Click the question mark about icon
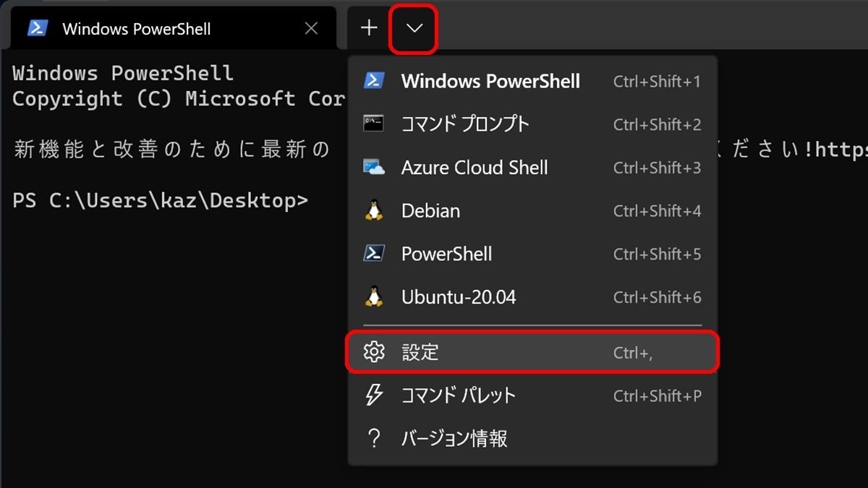 pos(374,438)
